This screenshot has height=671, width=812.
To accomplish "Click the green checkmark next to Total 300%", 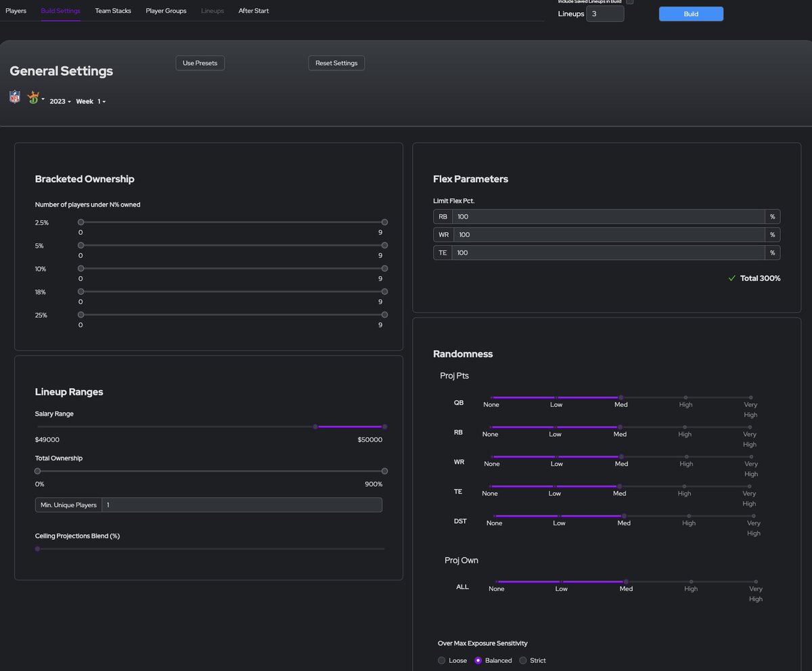I will pos(731,278).
